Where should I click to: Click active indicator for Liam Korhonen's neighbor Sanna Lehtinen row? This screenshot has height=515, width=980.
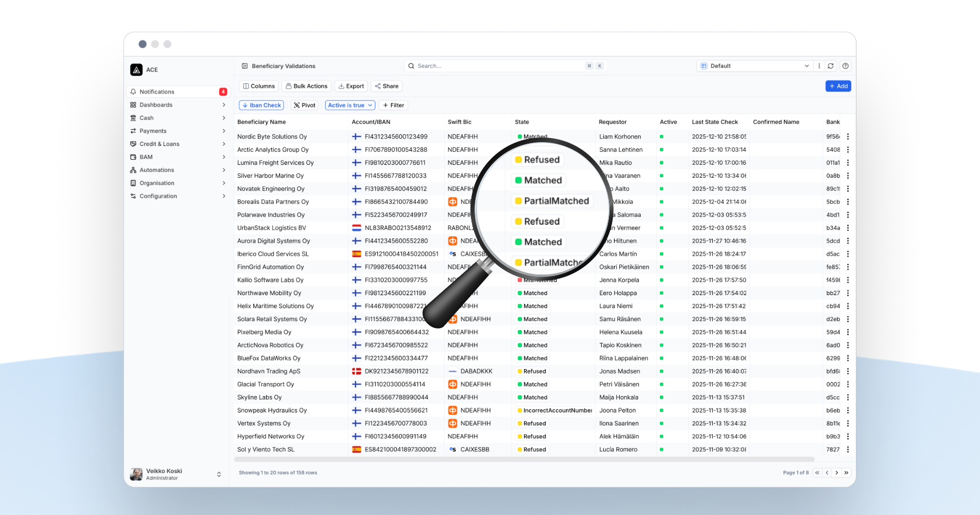pyautogui.click(x=661, y=150)
